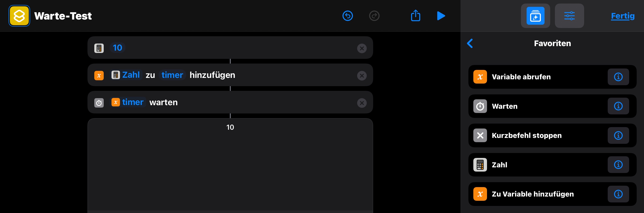Tap Fertig to finish editing

pos(623,16)
